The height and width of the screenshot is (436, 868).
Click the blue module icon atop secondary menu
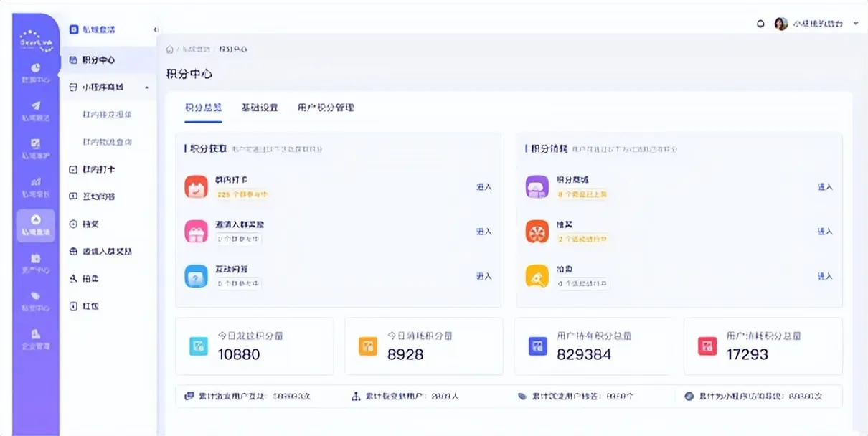73,29
